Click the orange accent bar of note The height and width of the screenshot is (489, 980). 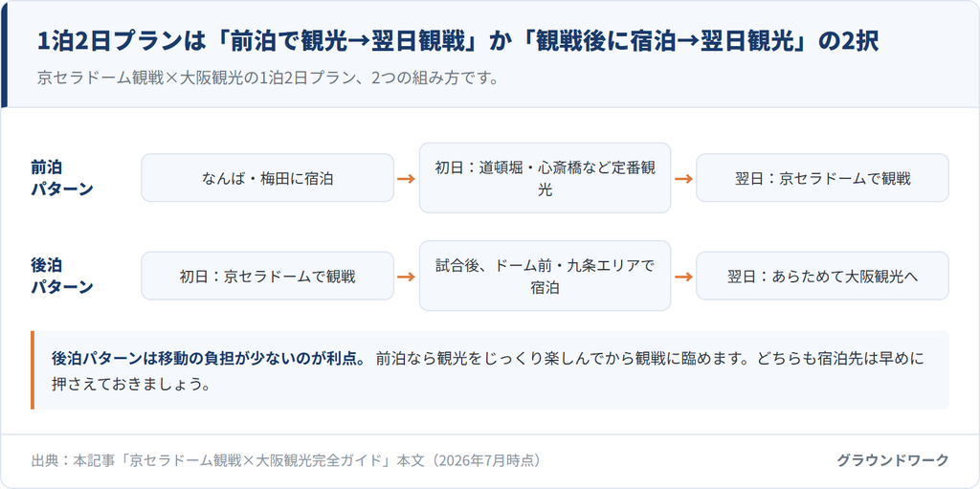(33, 370)
